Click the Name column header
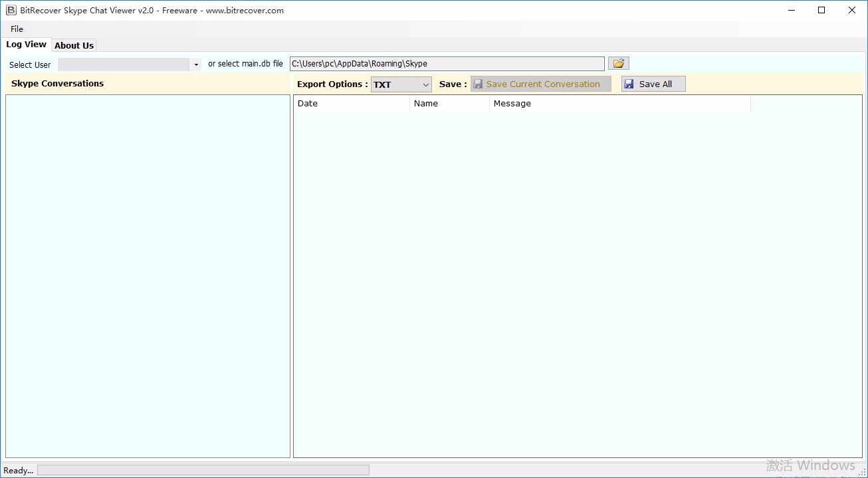The image size is (868, 478). click(449, 104)
